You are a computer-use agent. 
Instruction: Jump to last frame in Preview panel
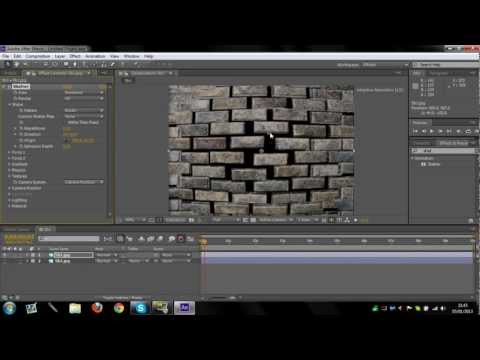[449, 132]
